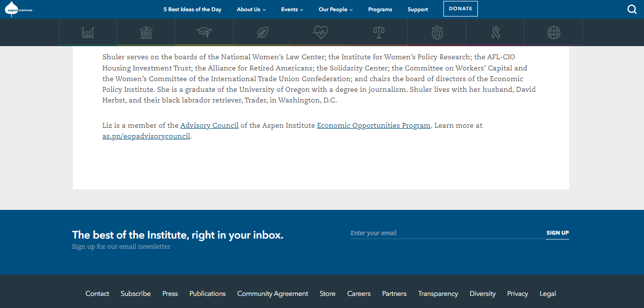Select the people community icon

(x=437, y=33)
